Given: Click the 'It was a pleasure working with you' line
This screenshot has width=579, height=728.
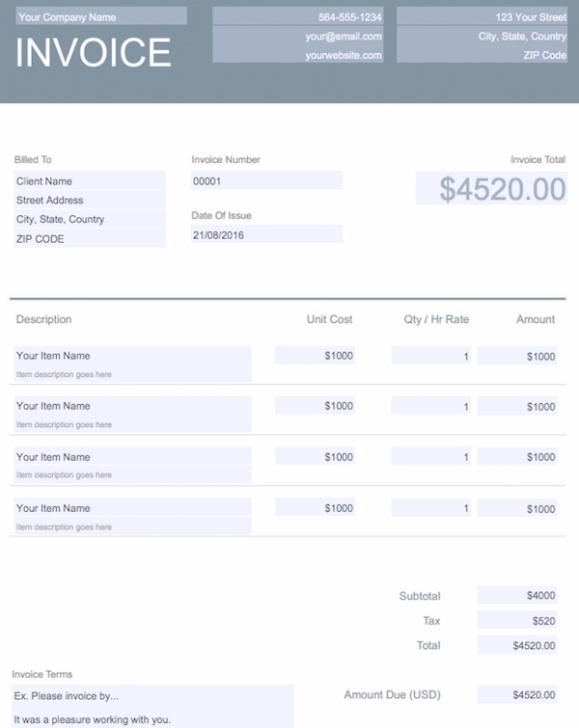Looking at the screenshot, I should (152, 719).
